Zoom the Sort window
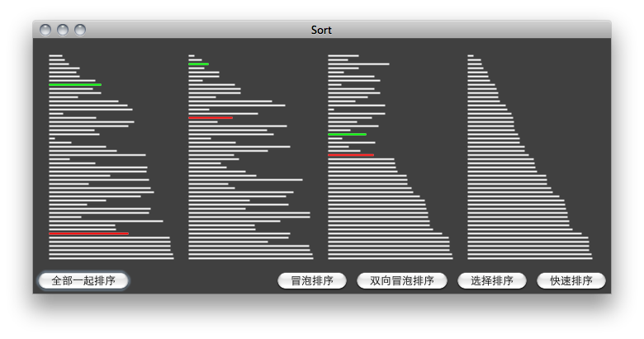Viewport: 644px width, 339px height. 80,30
